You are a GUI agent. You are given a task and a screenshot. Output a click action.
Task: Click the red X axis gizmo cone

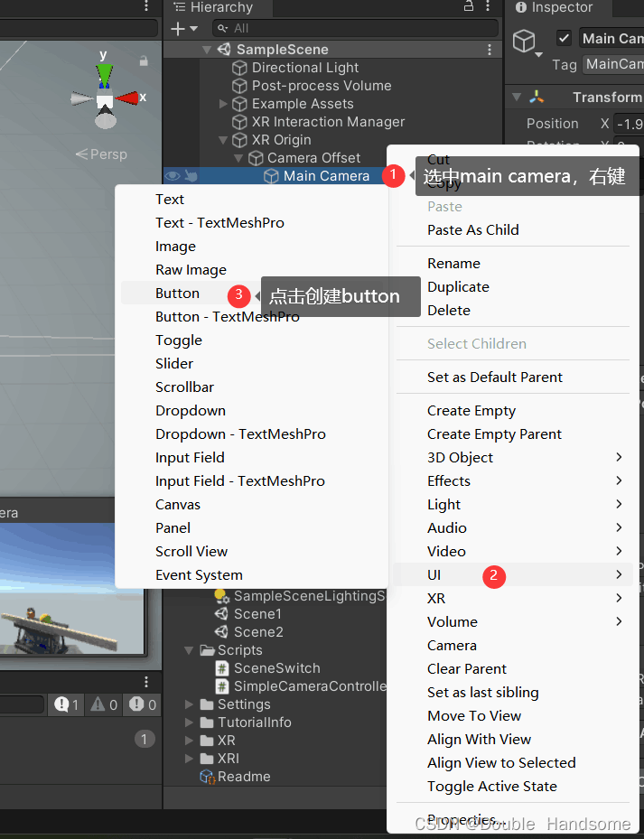[x=127, y=98]
